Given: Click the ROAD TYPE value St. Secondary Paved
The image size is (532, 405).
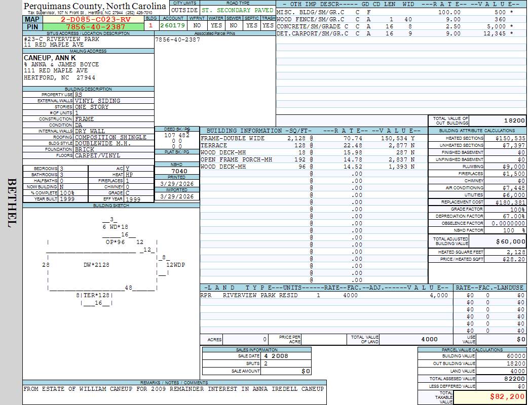Looking at the screenshot, I should click(237, 10).
